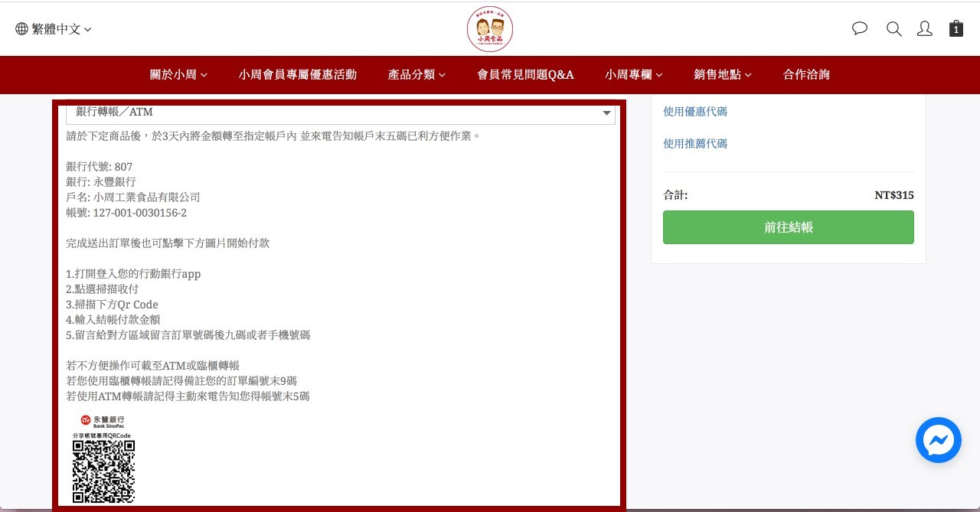This screenshot has height=512, width=980.
Task: Expand the 關於小周 menu
Action: (x=179, y=74)
